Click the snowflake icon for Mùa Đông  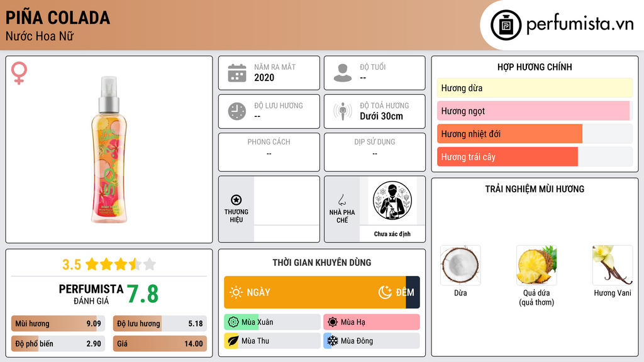coord(333,341)
